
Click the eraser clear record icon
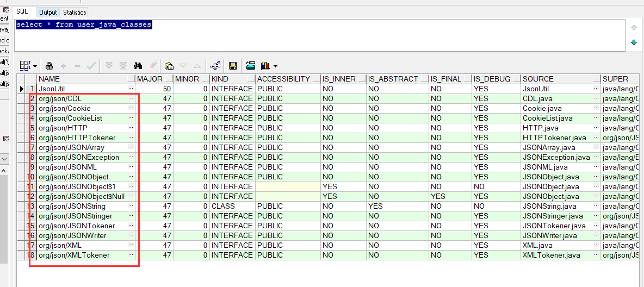coord(153,65)
